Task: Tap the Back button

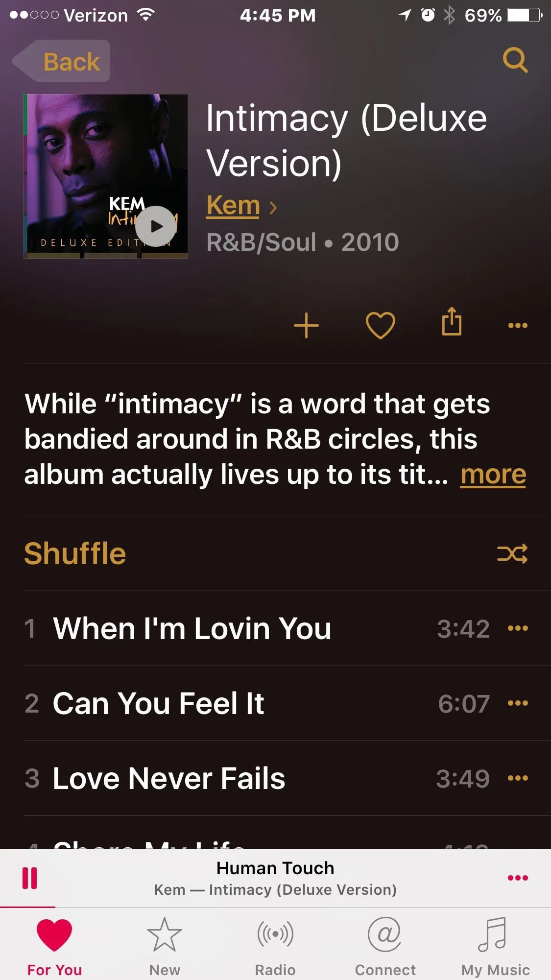Action: pos(61,61)
